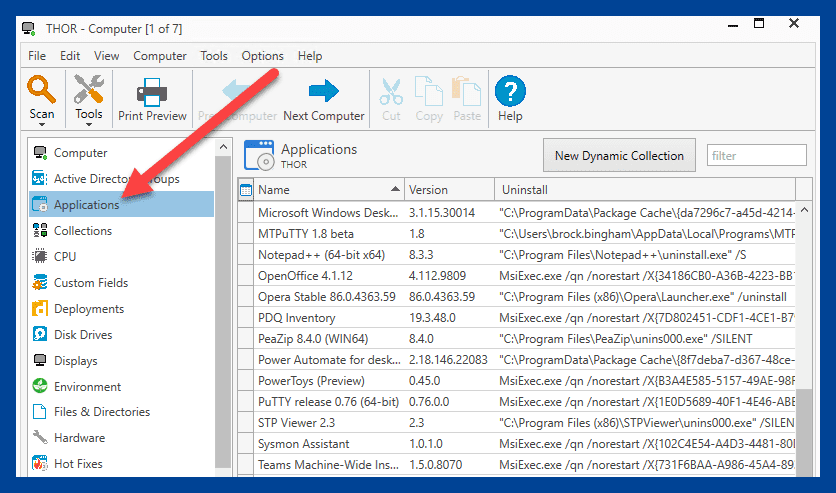Viewport: 836px width, 493px height.
Task: Click version cell 3.1.15.30014
Action: [449, 213]
